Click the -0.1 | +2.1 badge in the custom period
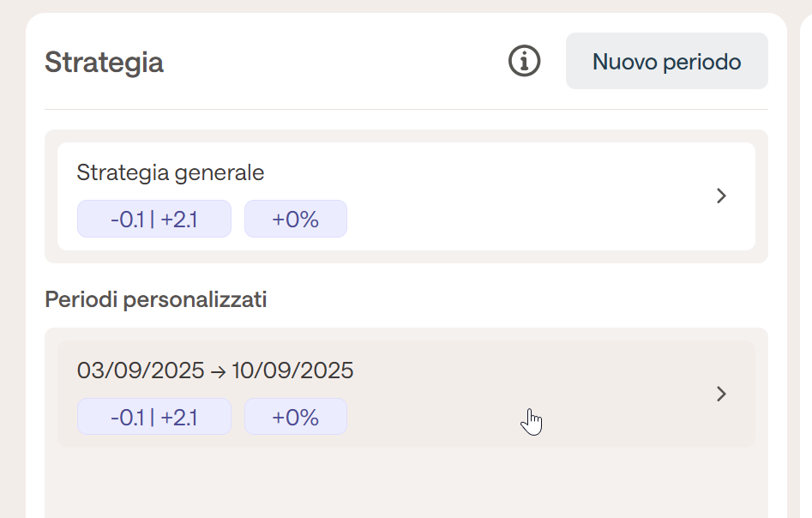812x518 pixels. (x=154, y=417)
